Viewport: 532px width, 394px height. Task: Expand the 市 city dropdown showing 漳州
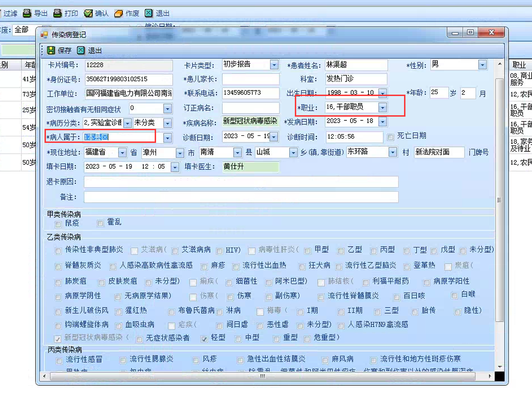click(x=180, y=153)
